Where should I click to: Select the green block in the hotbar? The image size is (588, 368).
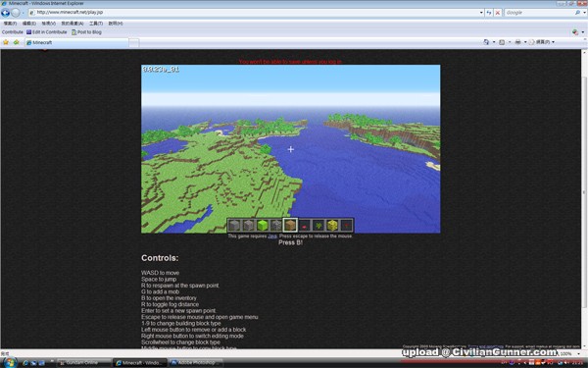point(263,226)
